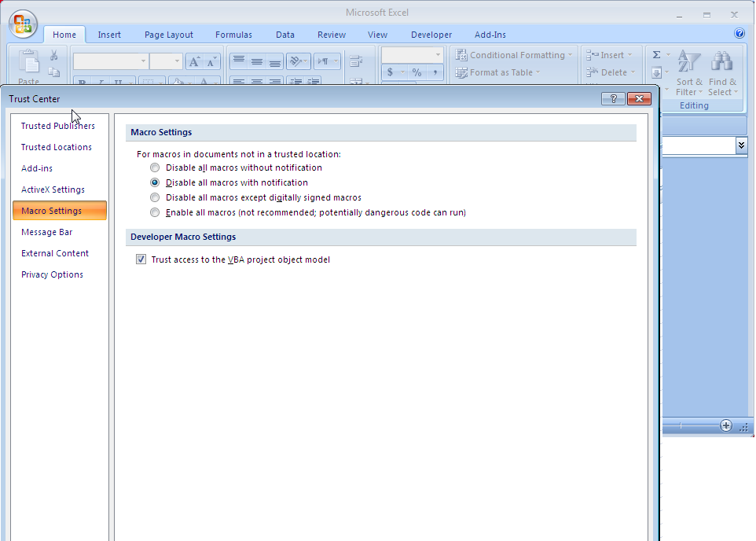The width and height of the screenshot is (756, 541).
Task: Select Disable all macros with notification
Action: (x=155, y=182)
